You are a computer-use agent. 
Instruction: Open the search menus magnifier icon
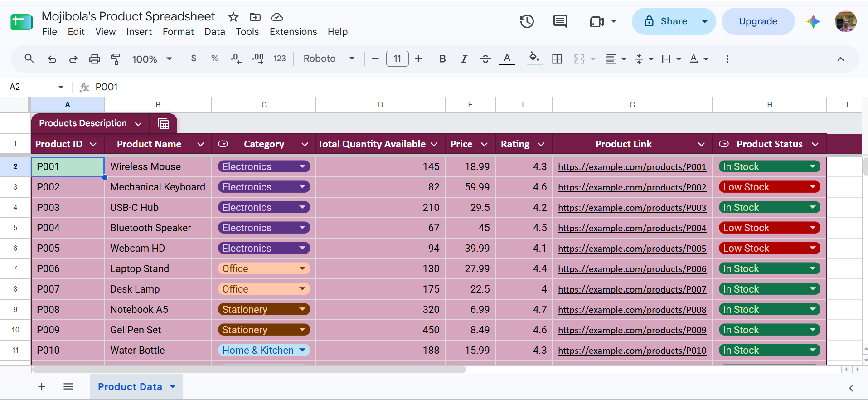29,59
